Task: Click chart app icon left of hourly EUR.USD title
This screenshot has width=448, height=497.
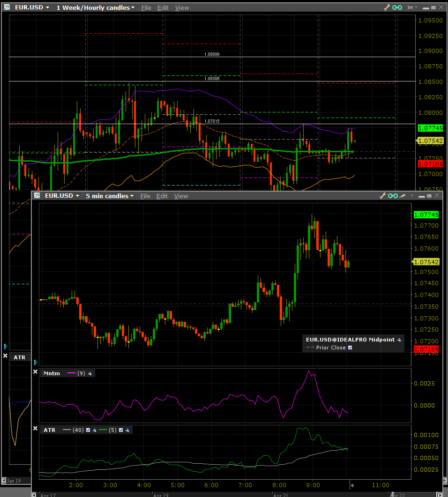Action: click(x=7, y=7)
